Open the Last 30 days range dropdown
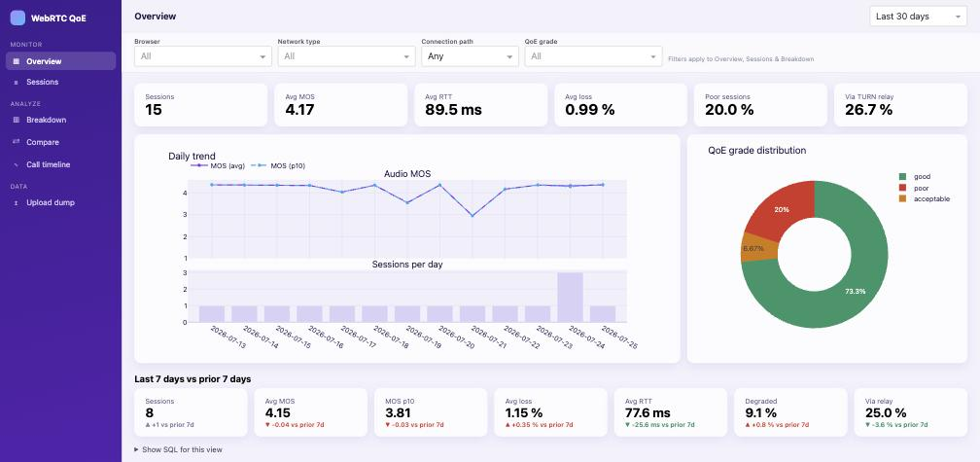Viewport: 980px width, 462px height. point(918,17)
